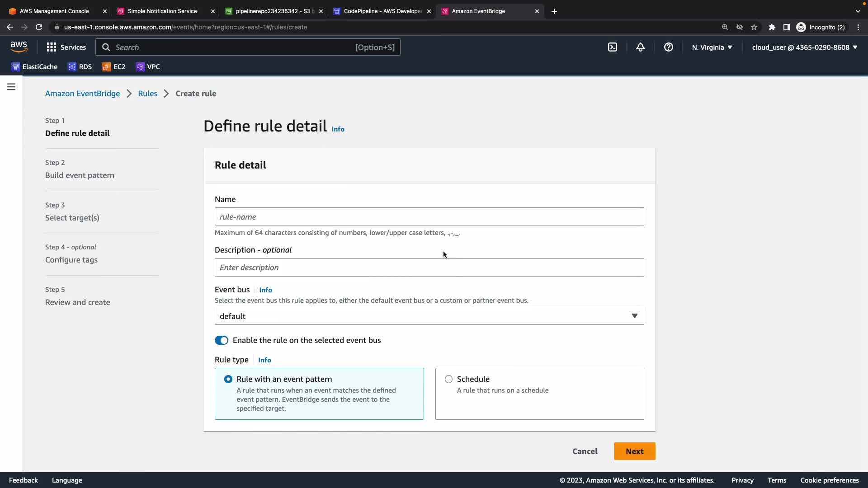Open the N. Virginia region selector

[712, 47]
